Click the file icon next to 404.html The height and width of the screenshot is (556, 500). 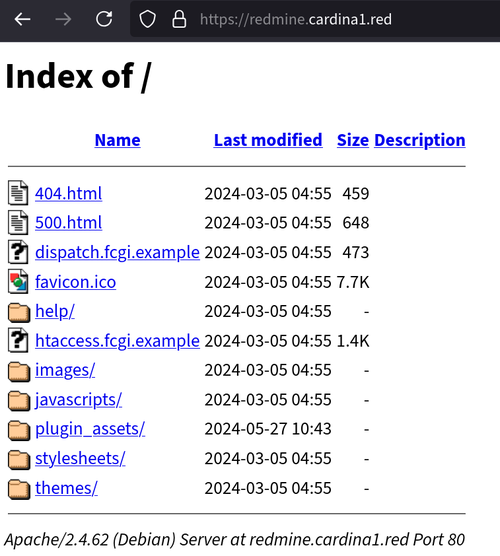[18, 193]
